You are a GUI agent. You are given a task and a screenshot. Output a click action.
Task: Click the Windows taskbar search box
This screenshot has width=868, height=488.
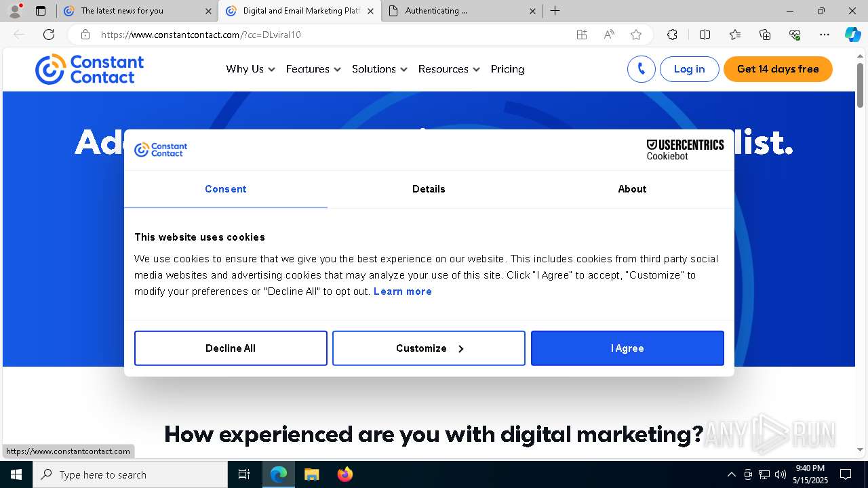(x=130, y=474)
